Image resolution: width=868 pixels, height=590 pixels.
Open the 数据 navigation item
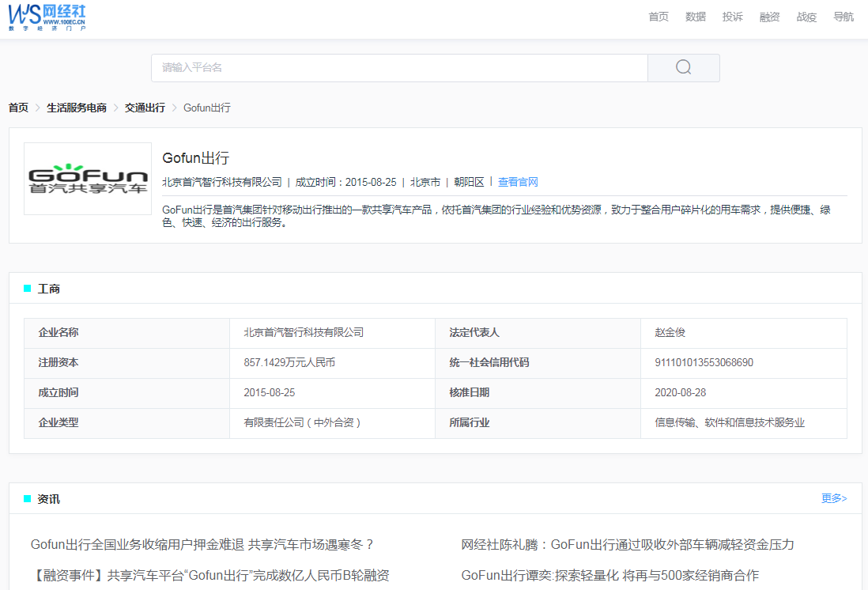[696, 17]
